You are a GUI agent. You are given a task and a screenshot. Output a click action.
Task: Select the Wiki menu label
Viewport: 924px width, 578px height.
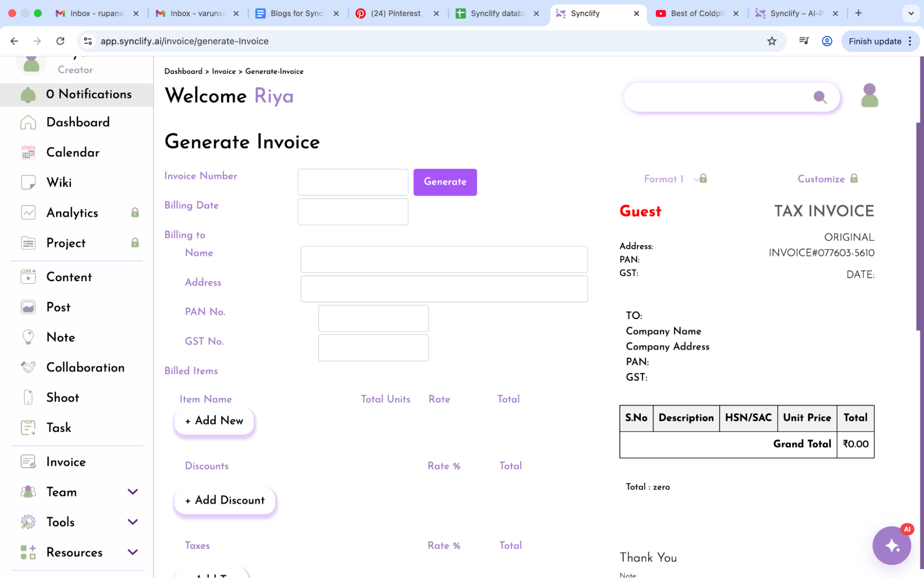(59, 183)
